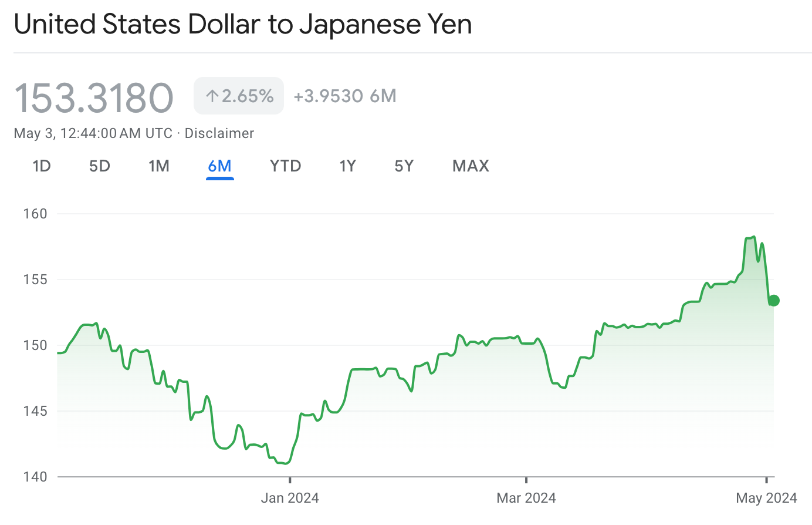Click the May 2024 axis label
Image resolution: width=812 pixels, height=525 pixels.
tap(766, 497)
